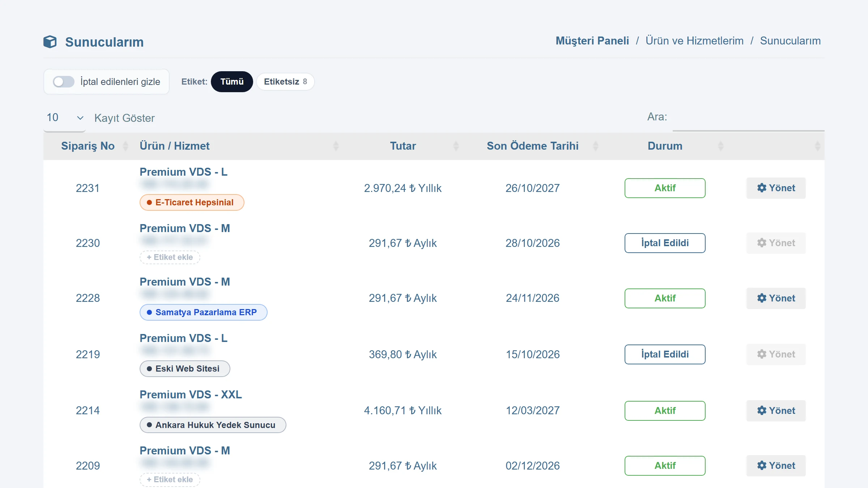Click Eski Web Sitesi label tag

[x=184, y=369]
